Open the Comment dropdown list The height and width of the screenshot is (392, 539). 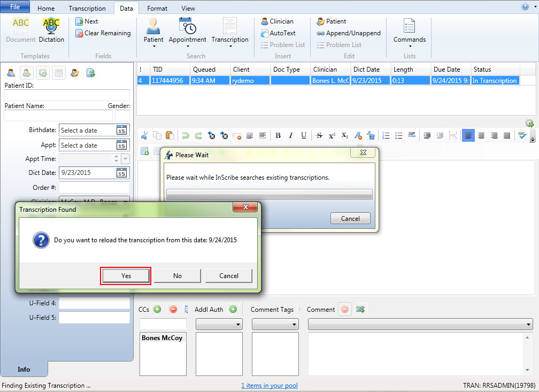pos(420,325)
